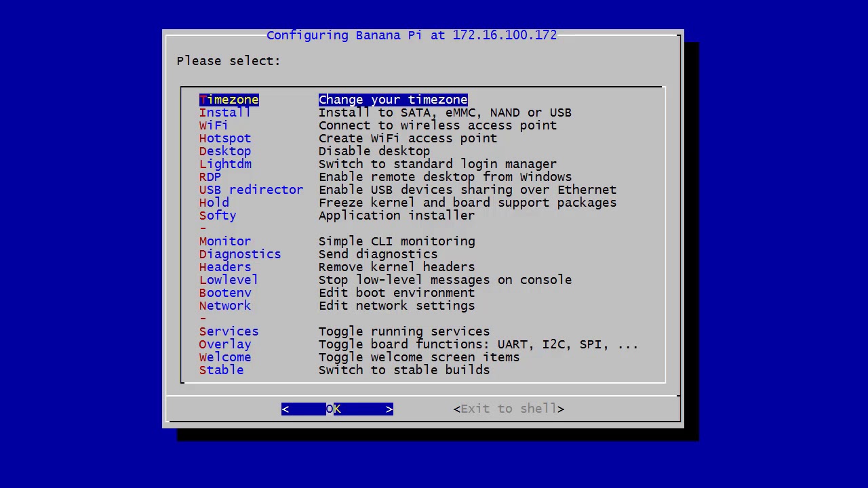This screenshot has width=868, height=488.
Task: Click 'Enable USB devices sharing over Ethernet' text
Action: [467, 190]
